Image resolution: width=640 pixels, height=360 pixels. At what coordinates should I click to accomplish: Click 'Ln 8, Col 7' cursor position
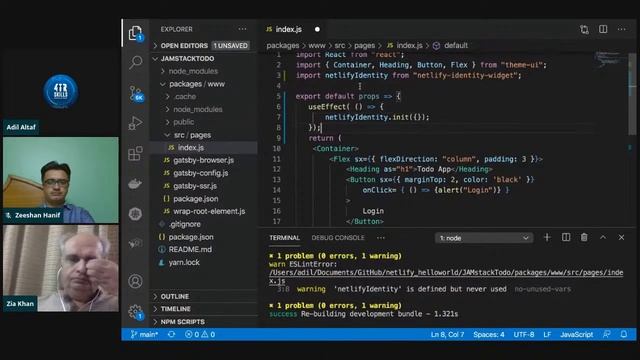(447, 334)
